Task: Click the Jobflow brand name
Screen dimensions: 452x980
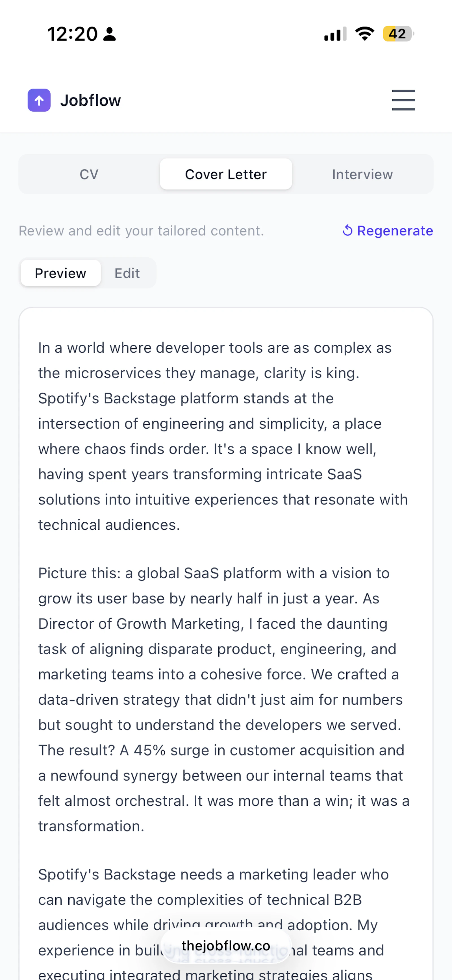Action: pos(91,101)
